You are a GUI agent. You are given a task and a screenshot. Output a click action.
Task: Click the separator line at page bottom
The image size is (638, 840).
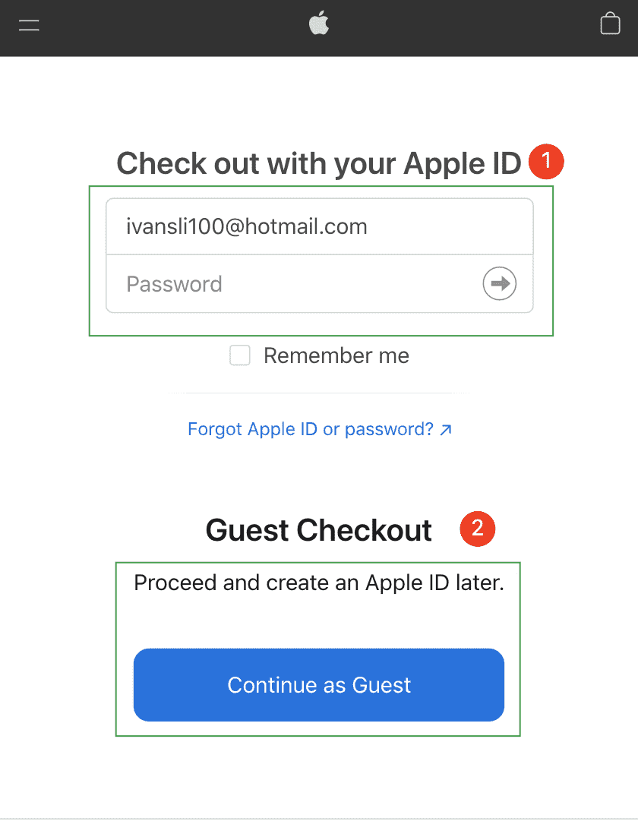(x=319, y=819)
